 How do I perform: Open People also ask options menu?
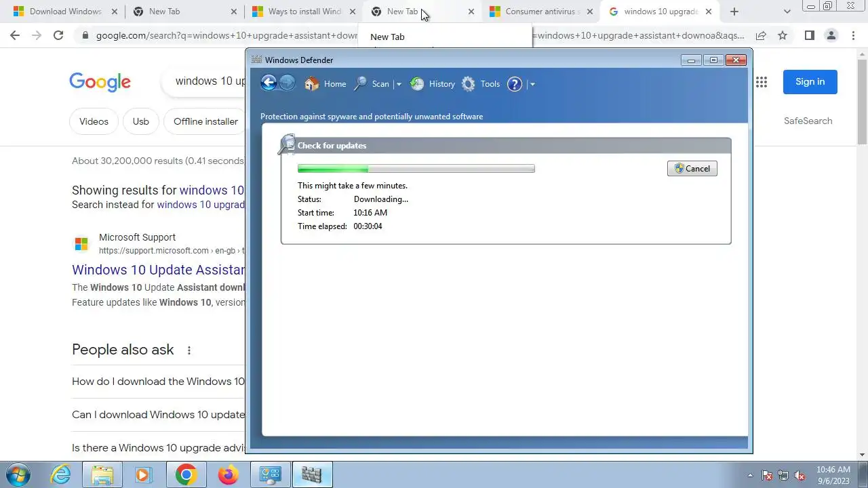189,350
